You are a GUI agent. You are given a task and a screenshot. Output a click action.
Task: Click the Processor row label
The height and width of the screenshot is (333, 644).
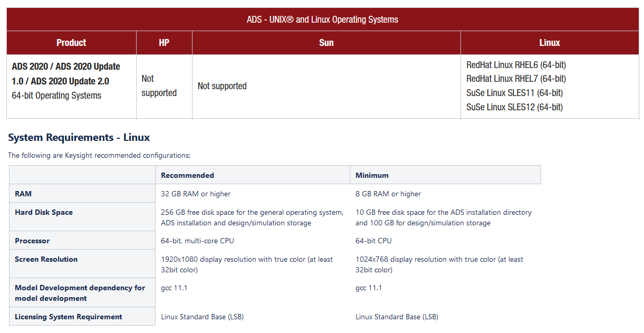(32, 241)
